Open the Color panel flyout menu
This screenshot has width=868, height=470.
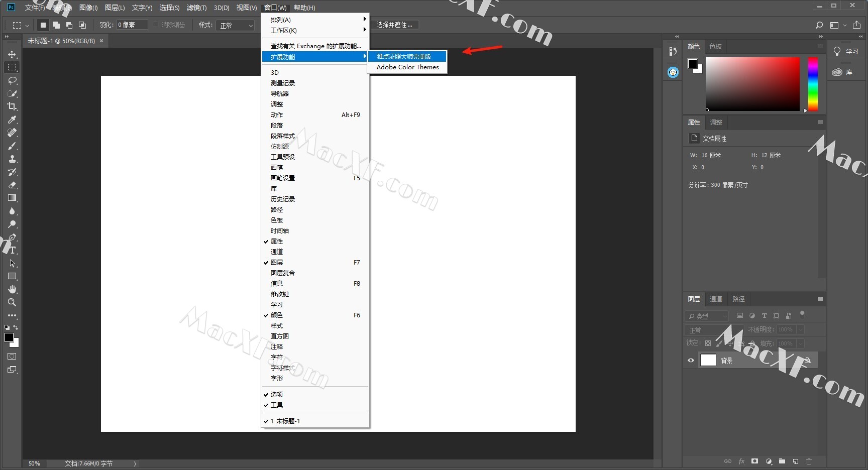820,47
